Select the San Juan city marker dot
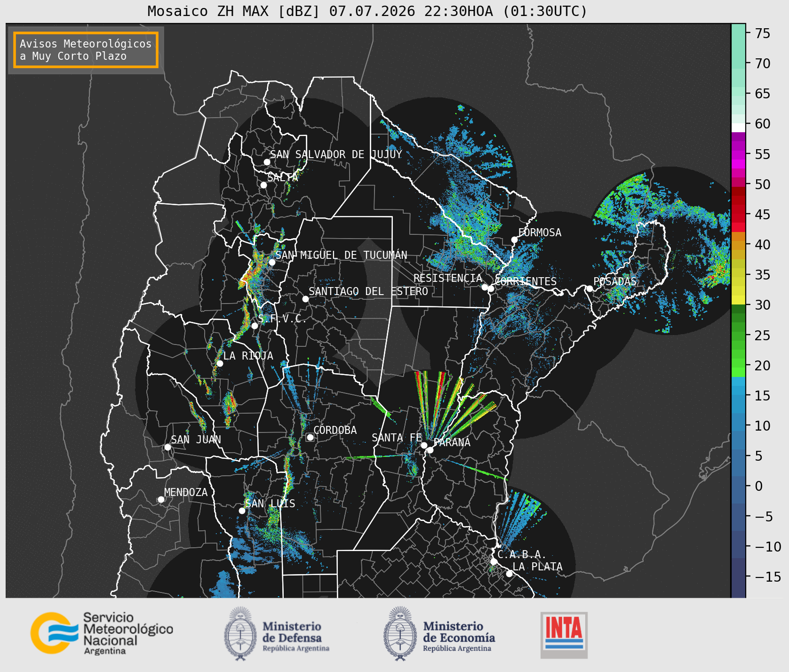 pyautogui.click(x=167, y=447)
